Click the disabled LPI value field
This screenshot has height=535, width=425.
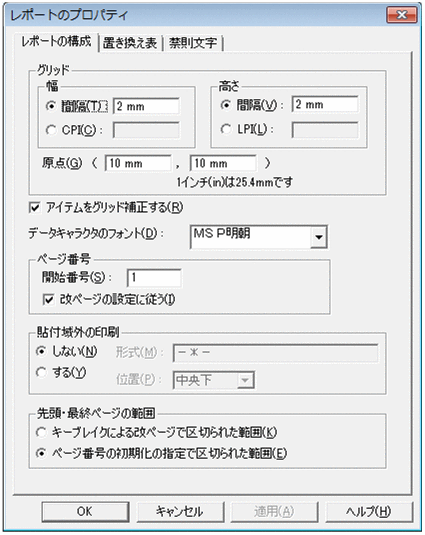tap(325, 130)
